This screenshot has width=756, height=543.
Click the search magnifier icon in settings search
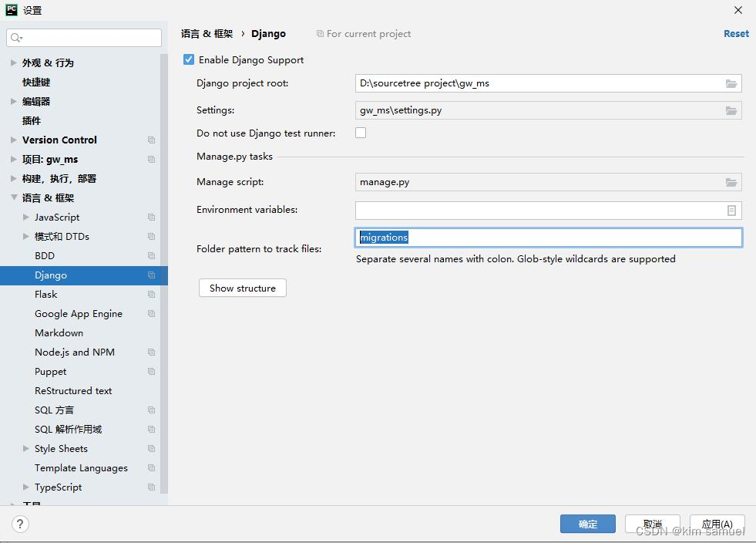click(x=17, y=36)
